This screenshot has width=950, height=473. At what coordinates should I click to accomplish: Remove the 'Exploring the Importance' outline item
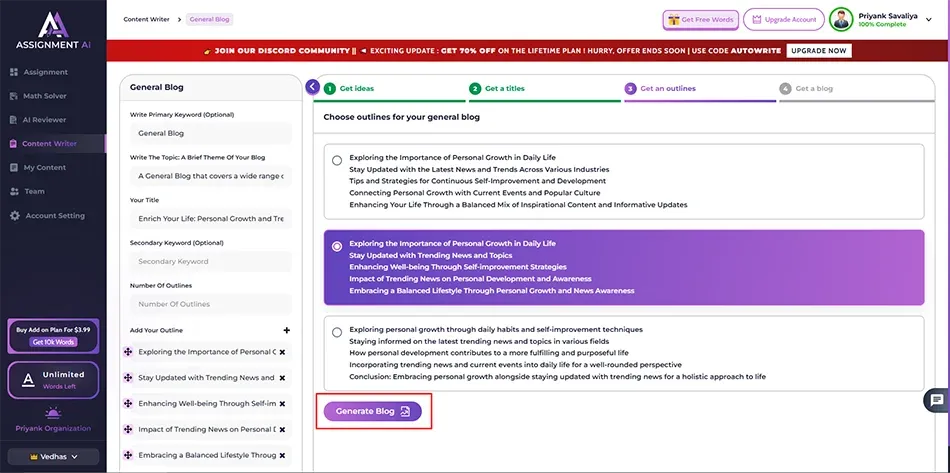tap(282, 352)
